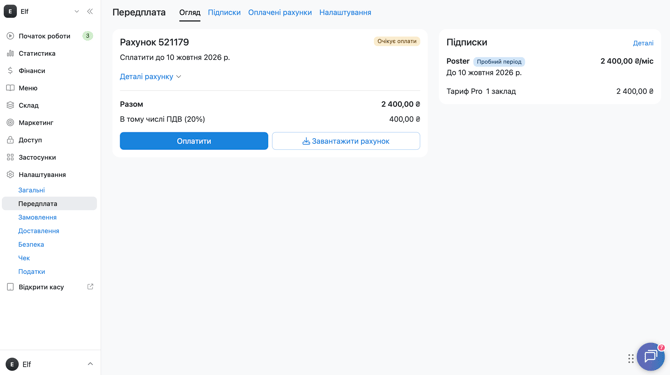Open Статистика via its bar chart icon
This screenshot has width=670, height=375.
tap(10, 53)
